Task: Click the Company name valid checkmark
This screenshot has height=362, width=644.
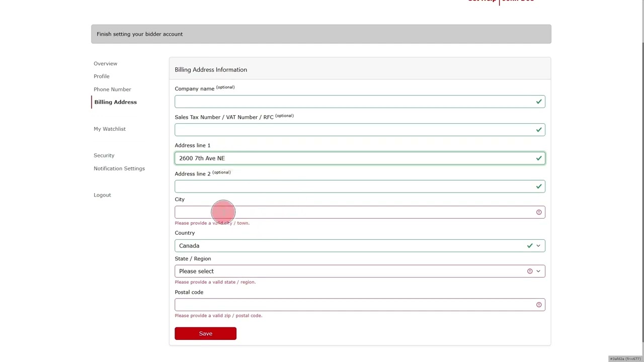Action: pyautogui.click(x=539, y=102)
